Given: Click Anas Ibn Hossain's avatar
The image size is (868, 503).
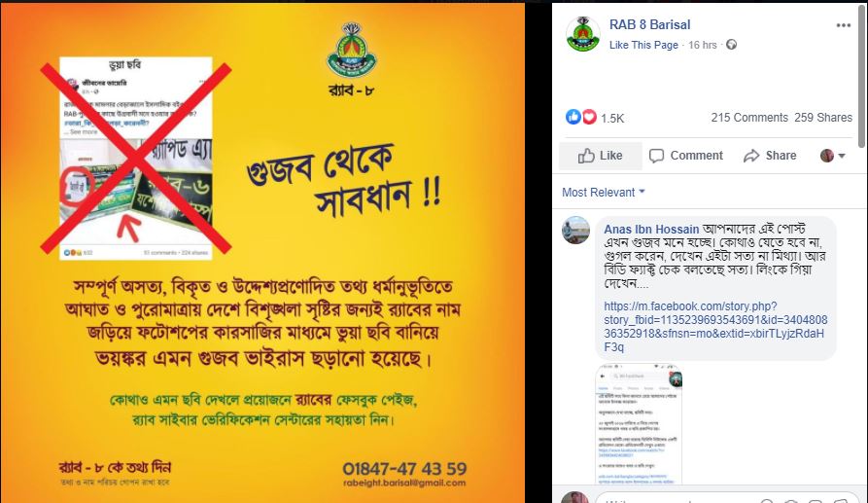Looking at the screenshot, I should (x=575, y=230).
